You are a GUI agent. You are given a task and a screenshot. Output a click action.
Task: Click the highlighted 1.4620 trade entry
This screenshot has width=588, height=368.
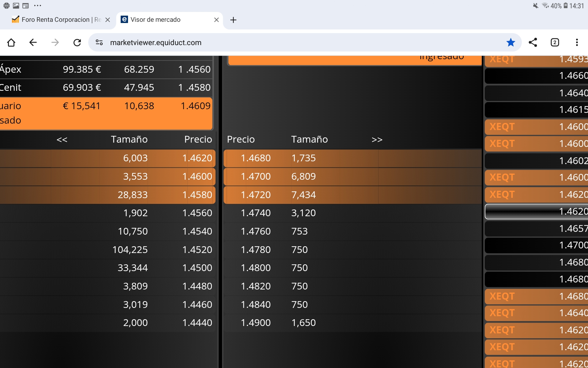537,211
